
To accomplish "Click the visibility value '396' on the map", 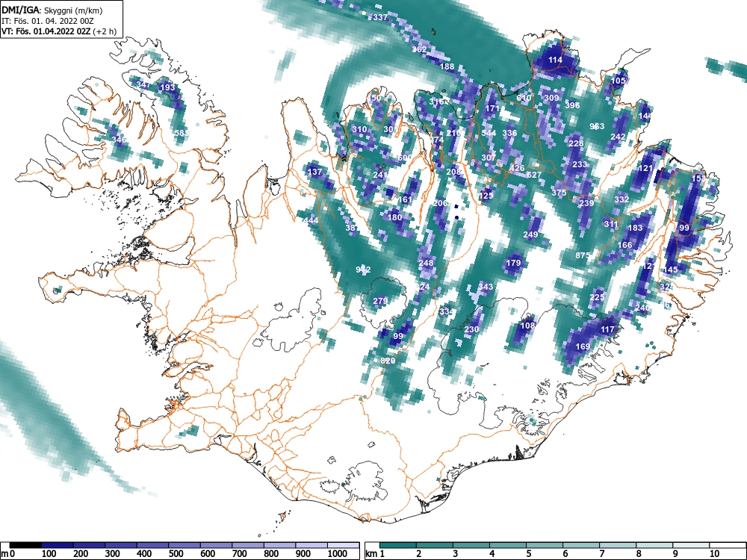I will tap(573, 105).
